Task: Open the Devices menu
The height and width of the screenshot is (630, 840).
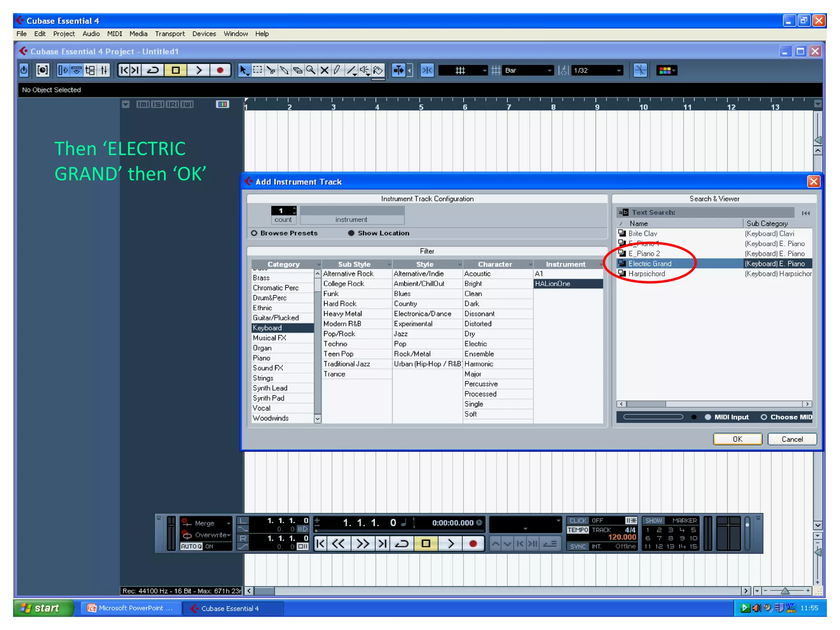Action: tap(204, 34)
